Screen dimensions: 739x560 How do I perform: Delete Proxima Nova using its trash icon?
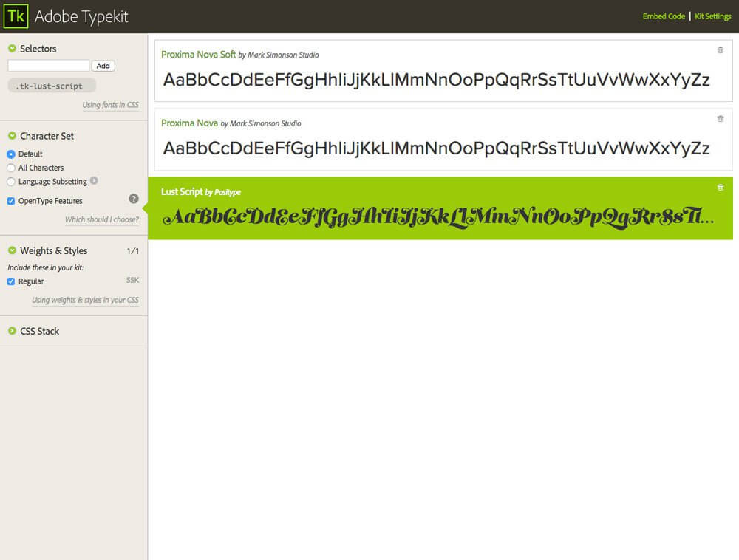(x=720, y=119)
